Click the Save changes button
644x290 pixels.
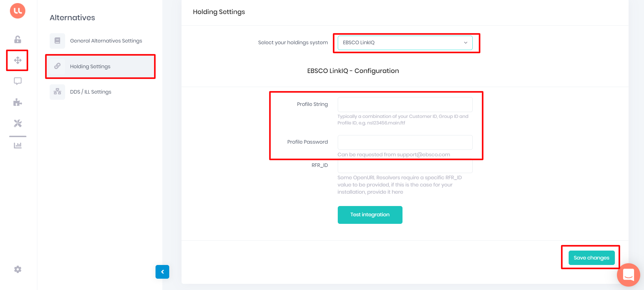pos(592,258)
